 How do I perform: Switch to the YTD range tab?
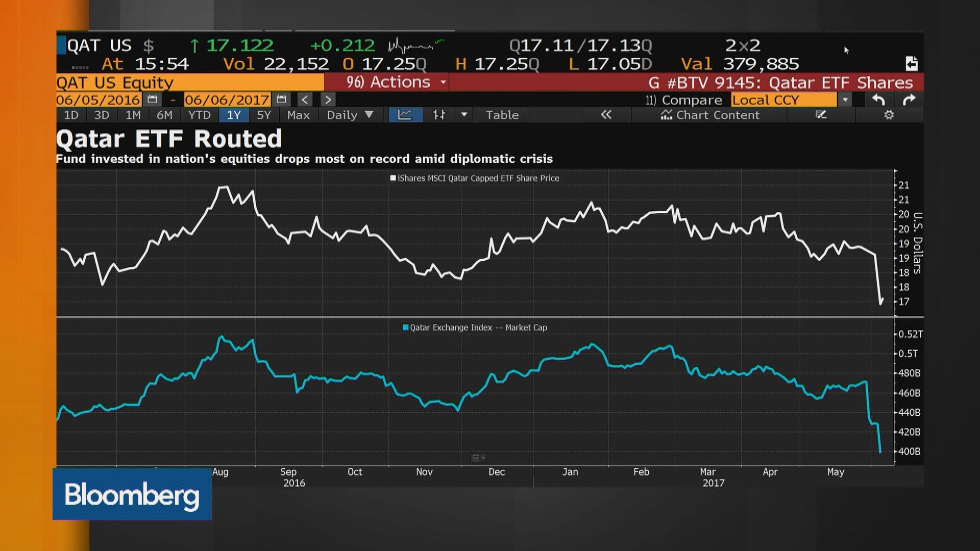pyautogui.click(x=199, y=115)
